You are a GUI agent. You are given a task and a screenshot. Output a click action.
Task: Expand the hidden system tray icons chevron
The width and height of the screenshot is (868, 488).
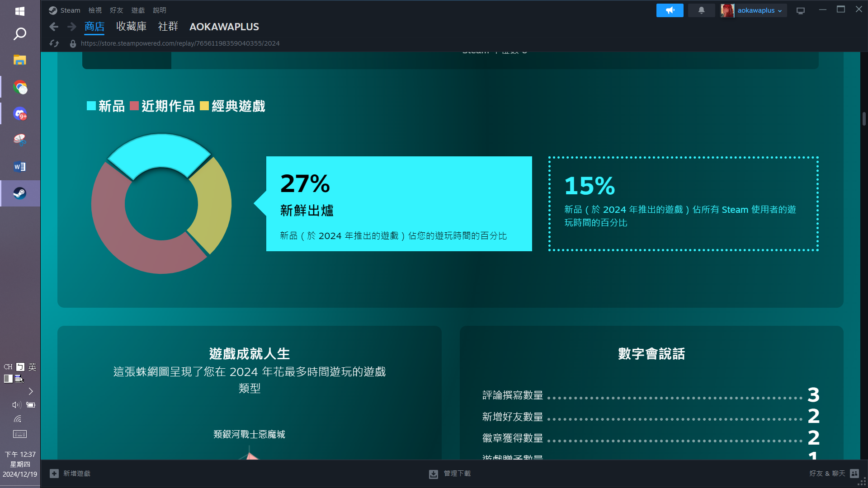tap(31, 391)
